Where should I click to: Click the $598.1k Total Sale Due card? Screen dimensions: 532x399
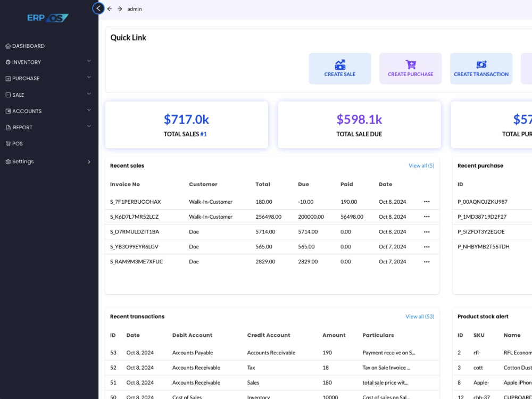click(x=359, y=125)
